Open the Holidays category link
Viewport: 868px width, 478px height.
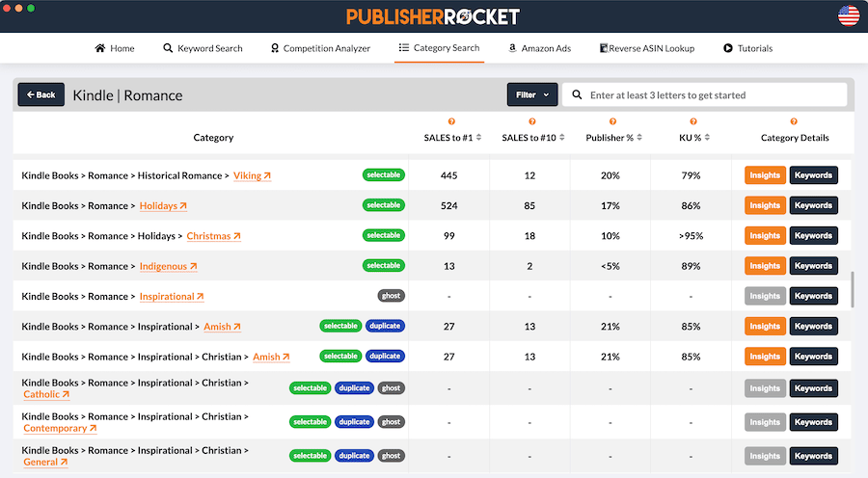click(x=163, y=206)
